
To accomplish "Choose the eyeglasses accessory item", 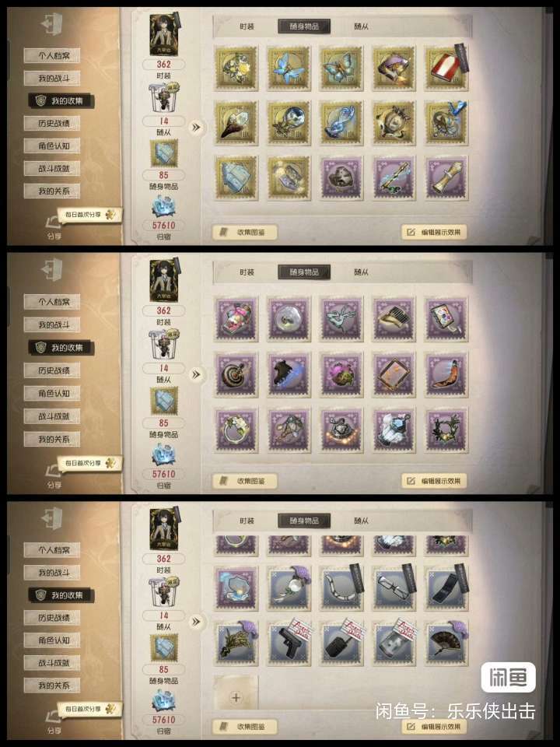I will [x=394, y=588].
